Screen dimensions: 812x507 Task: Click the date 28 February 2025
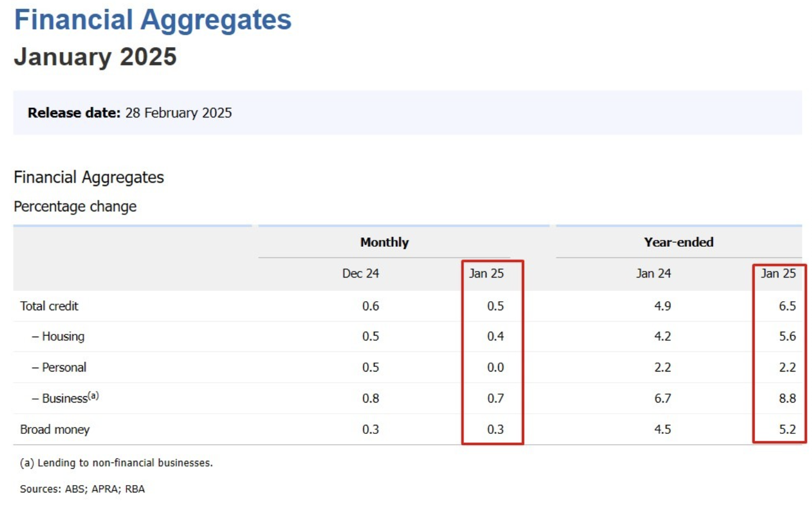[x=178, y=112]
